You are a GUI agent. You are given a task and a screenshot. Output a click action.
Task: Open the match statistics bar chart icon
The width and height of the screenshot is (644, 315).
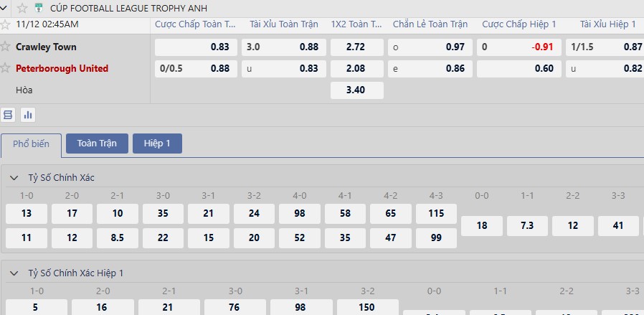click(28, 115)
